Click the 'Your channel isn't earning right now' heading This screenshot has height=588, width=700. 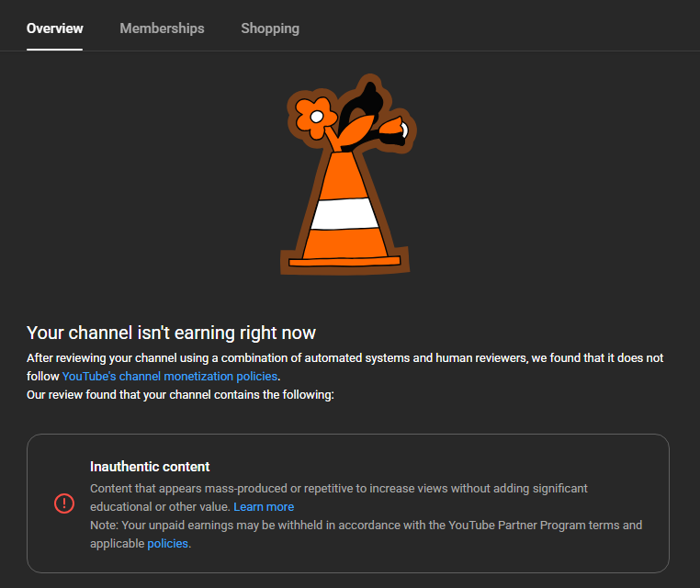coord(171,334)
